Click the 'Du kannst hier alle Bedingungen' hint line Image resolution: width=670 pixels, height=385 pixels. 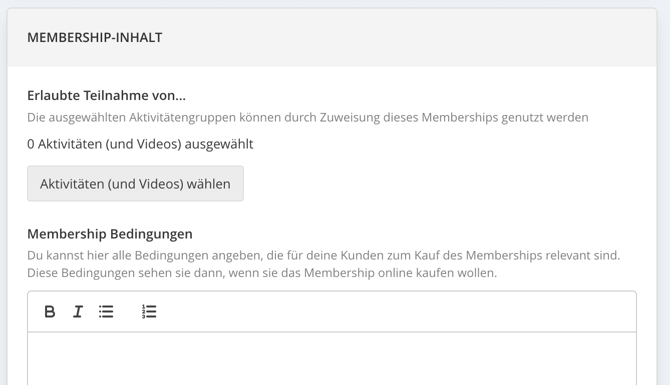pyautogui.click(x=323, y=255)
